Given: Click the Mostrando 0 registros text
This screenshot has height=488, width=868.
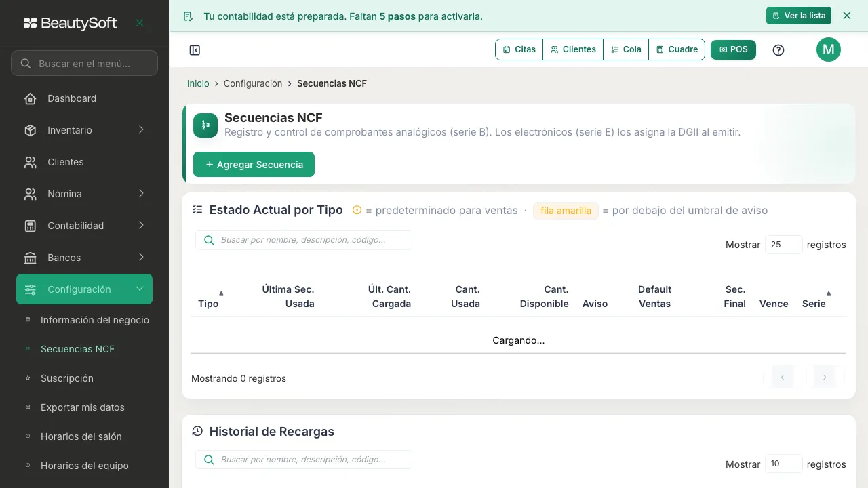Looking at the screenshot, I should click(239, 378).
